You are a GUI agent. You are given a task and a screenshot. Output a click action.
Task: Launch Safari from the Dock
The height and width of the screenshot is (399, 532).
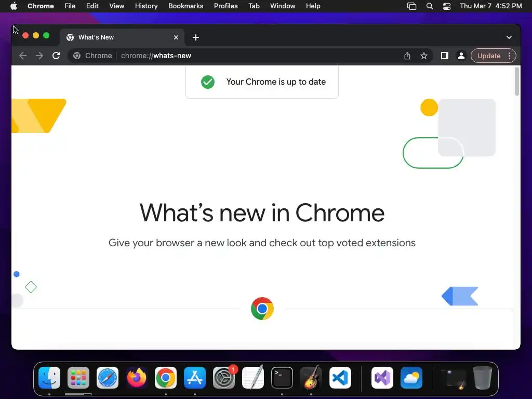pyautogui.click(x=108, y=378)
